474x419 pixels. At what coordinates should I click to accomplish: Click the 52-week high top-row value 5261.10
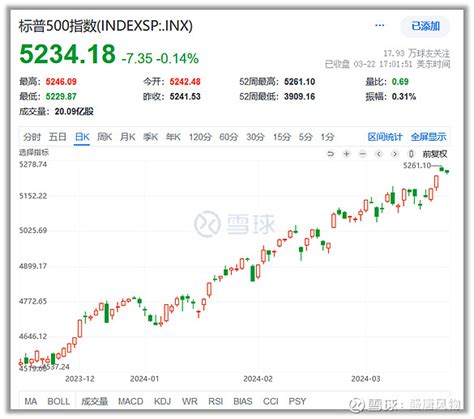(299, 82)
